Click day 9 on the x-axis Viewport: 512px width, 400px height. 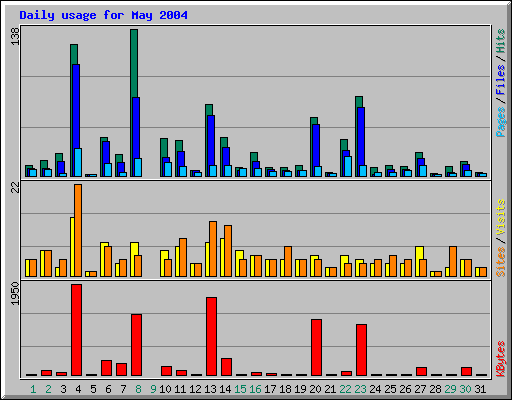[x=153, y=389]
